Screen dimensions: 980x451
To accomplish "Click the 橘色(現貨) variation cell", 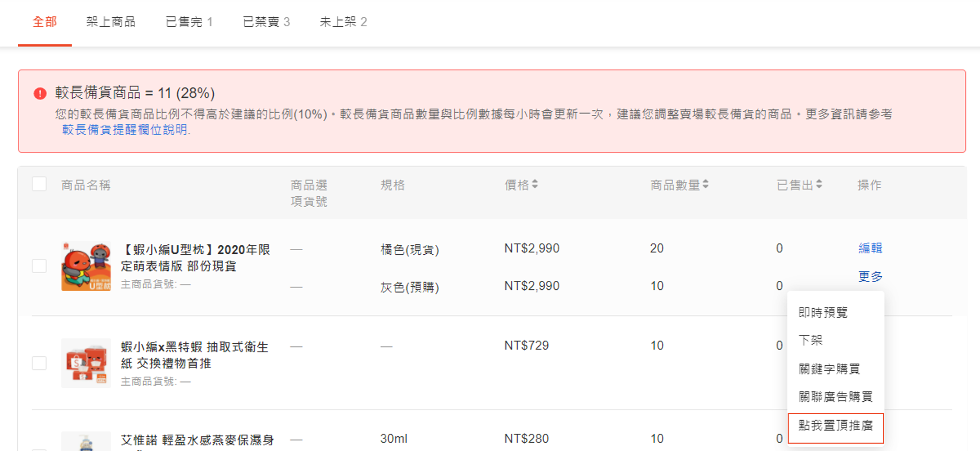I will [x=410, y=250].
